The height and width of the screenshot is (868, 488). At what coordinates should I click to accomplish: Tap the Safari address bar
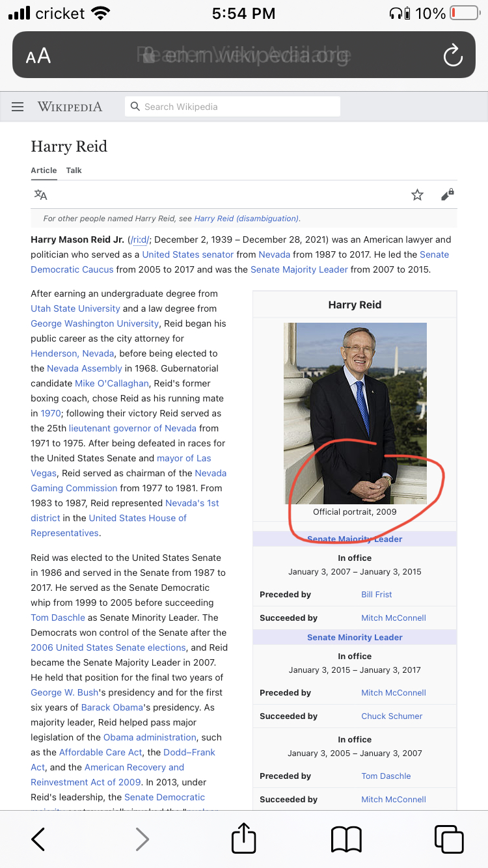244,56
